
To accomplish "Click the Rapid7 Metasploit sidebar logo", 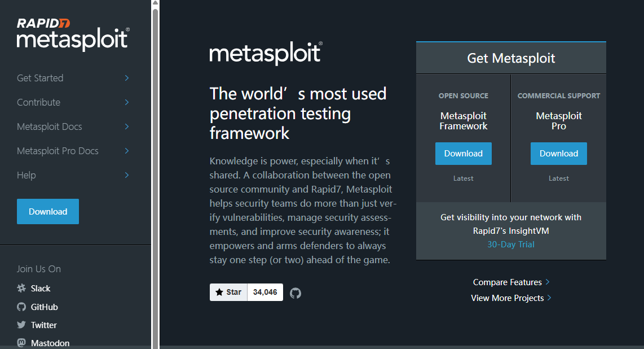I will click(73, 34).
